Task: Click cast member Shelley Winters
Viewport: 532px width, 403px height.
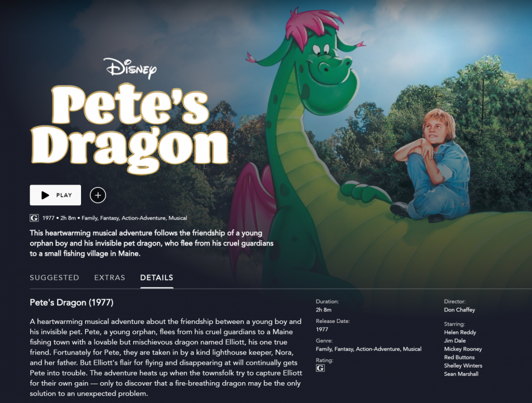Action: coord(463,366)
